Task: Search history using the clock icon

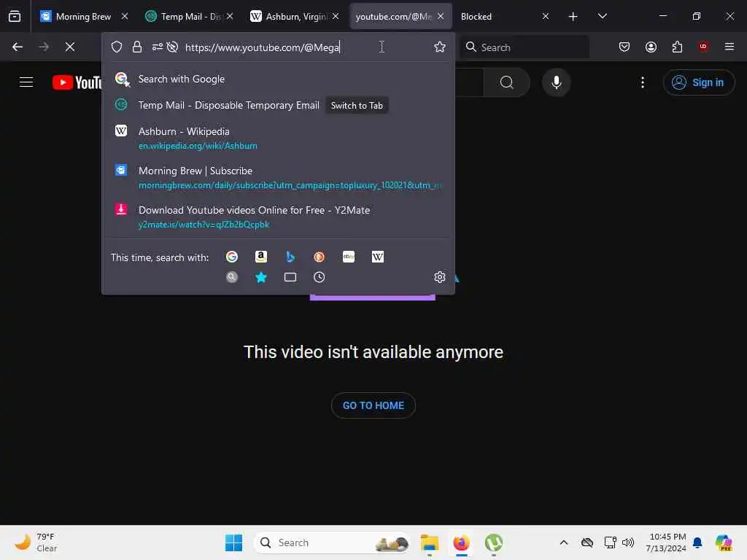Action: click(320, 277)
